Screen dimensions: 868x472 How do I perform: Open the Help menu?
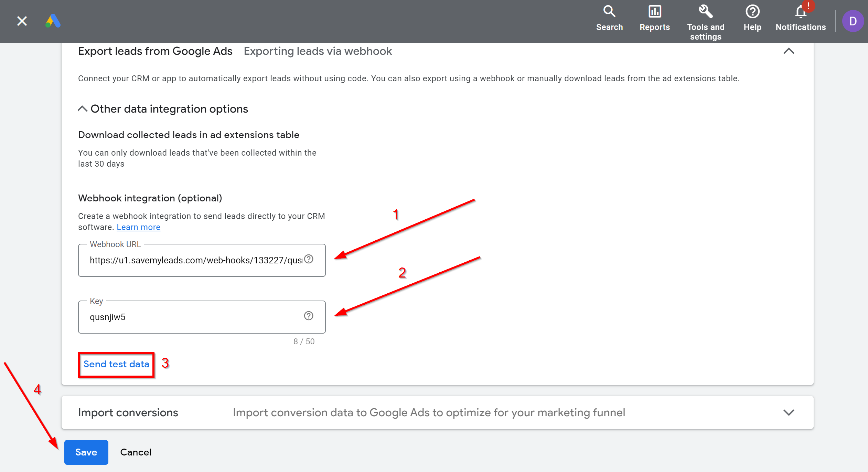coord(752,19)
